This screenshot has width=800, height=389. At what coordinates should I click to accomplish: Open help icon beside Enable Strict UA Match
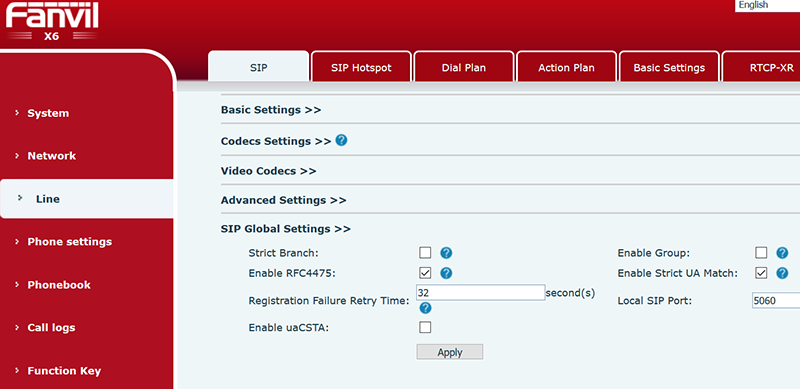782,273
